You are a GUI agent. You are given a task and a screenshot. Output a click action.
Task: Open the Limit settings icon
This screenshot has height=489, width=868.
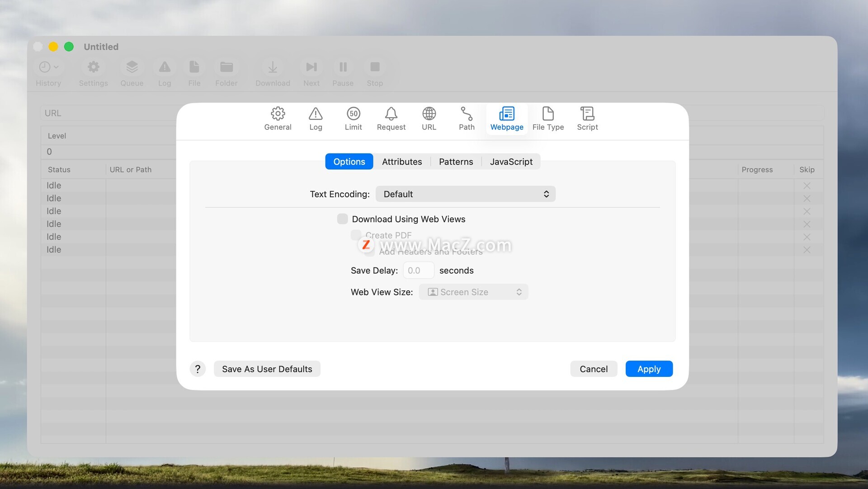[353, 114]
